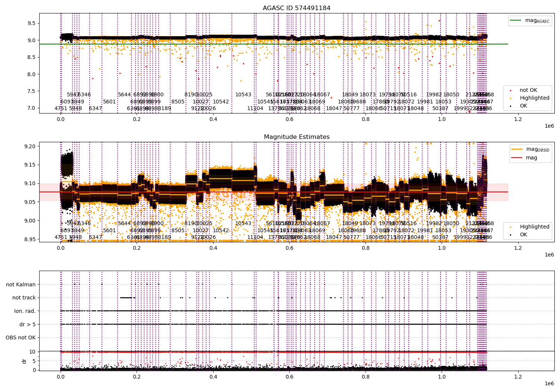Click obsid label '50387' in the top plot
The height and width of the screenshot is (392, 560).
tap(440, 109)
